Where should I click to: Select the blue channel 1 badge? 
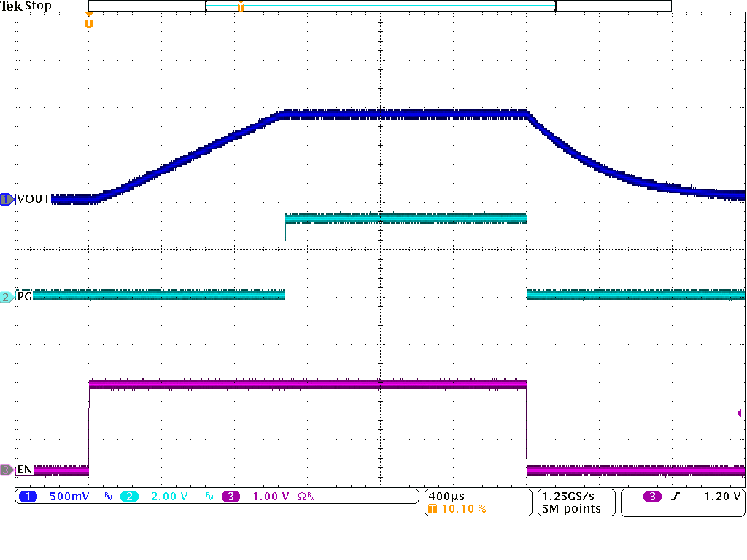point(28,497)
